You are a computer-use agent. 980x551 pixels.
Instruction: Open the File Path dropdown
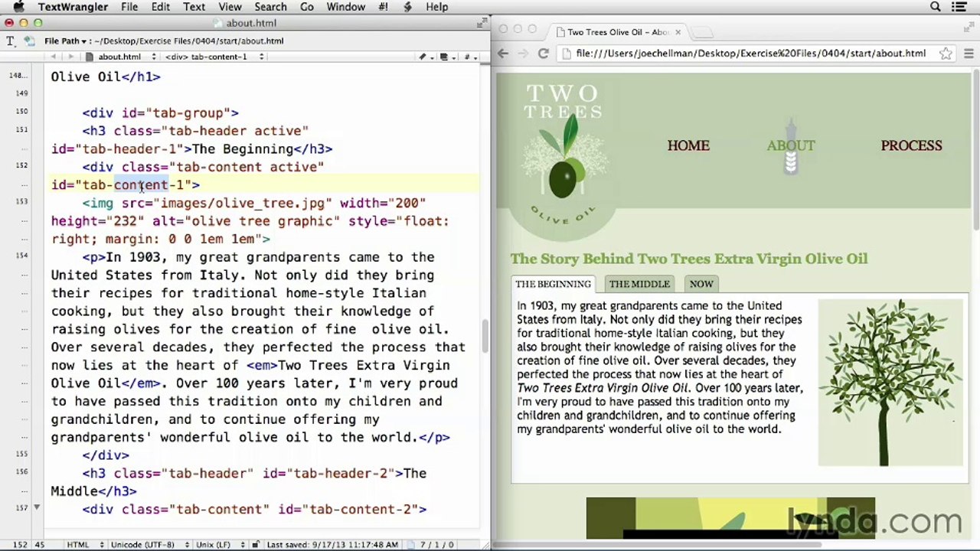tap(67, 41)
